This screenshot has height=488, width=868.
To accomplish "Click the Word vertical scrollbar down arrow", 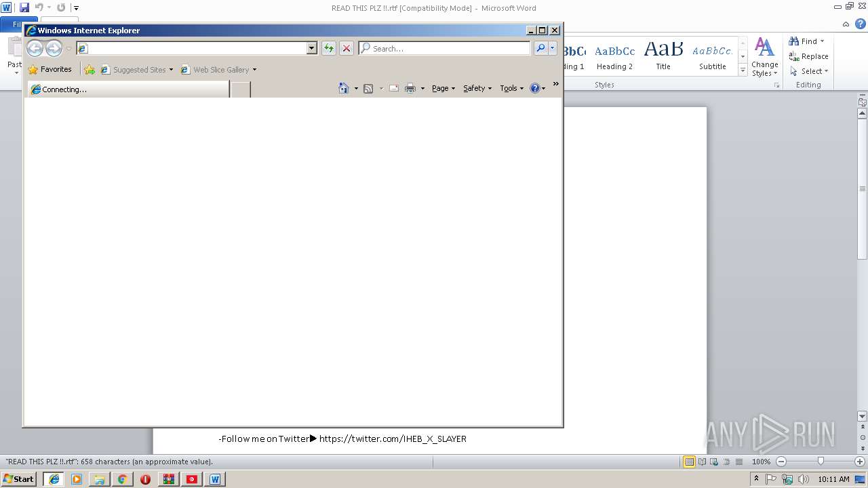I will (863, 416).
